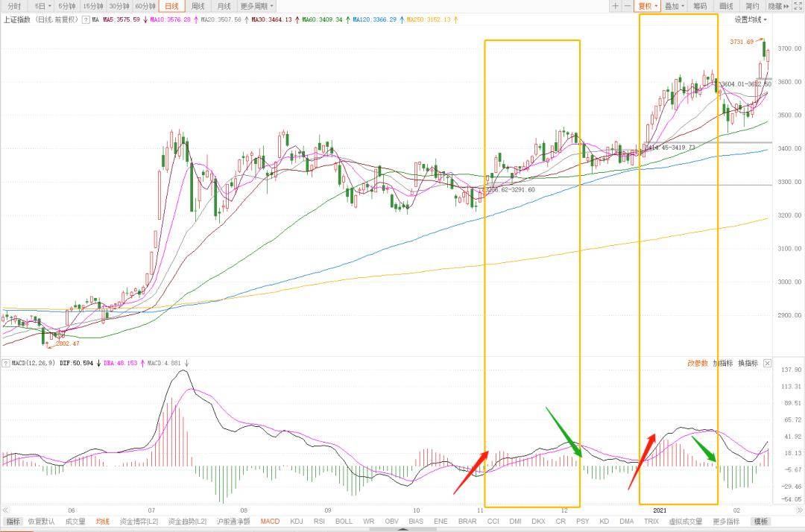Select the DMI indicator
Screen dimensions: 805x532
coord(516,522)
